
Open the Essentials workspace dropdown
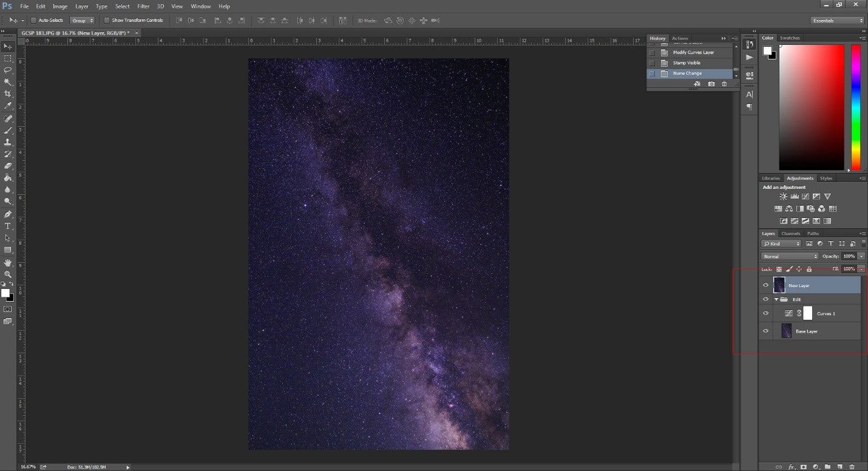tap(838, 21)
